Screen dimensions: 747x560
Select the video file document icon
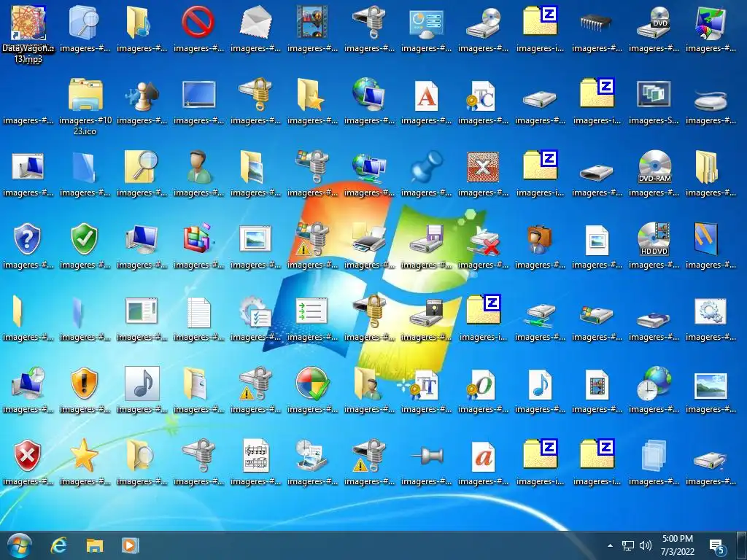point(597,385)
